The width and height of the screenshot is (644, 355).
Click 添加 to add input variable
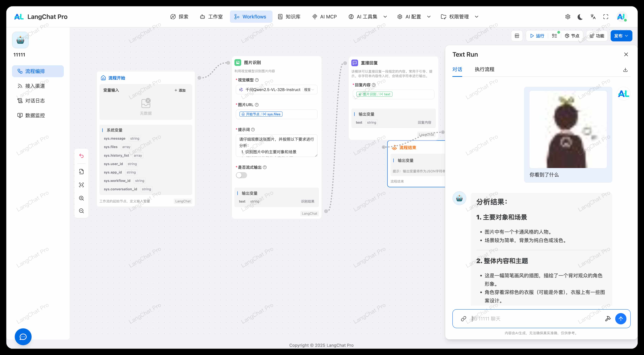pos(180,90)
